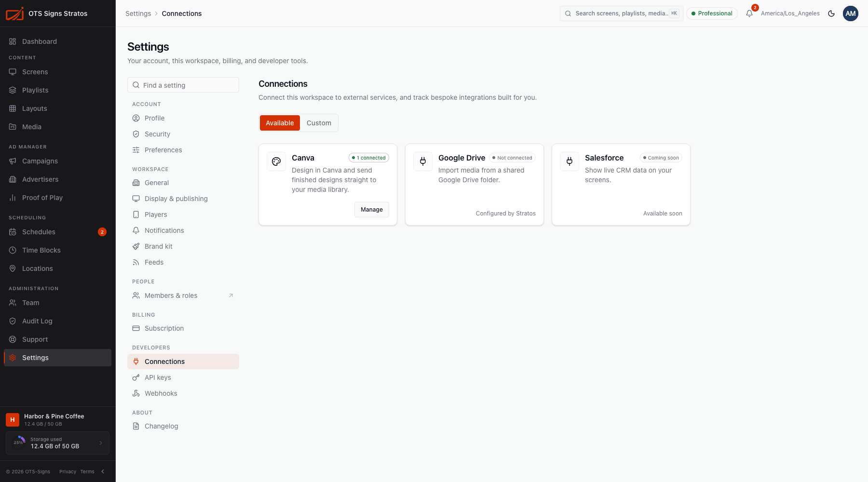Open Locations page
The width and height of the screenshot is (868, 482).
(x=57, y=268)
